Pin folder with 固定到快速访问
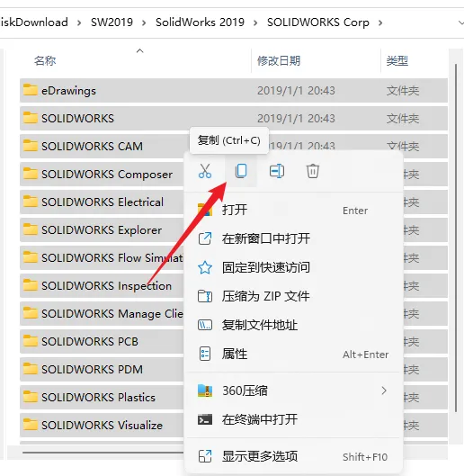This screenshot has height=476, width=464. click(293, 267)
